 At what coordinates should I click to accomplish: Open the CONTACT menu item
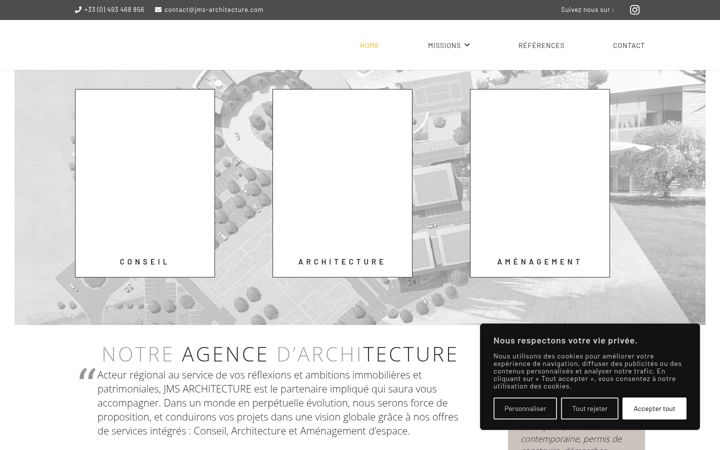(x=629, y=45)
